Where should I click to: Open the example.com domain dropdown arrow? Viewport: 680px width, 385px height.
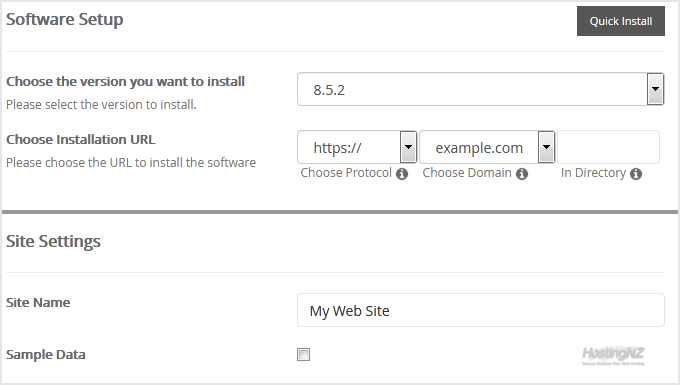[x=546, y=147]
